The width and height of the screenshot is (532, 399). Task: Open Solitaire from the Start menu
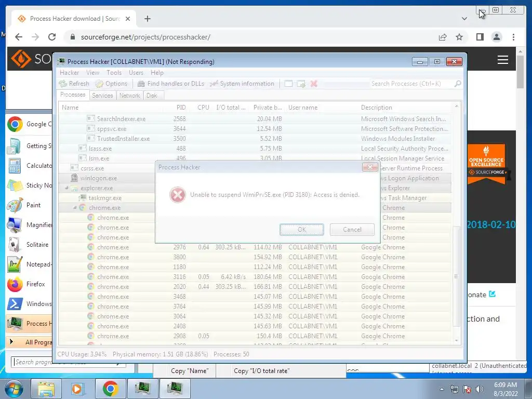point(29,245)
